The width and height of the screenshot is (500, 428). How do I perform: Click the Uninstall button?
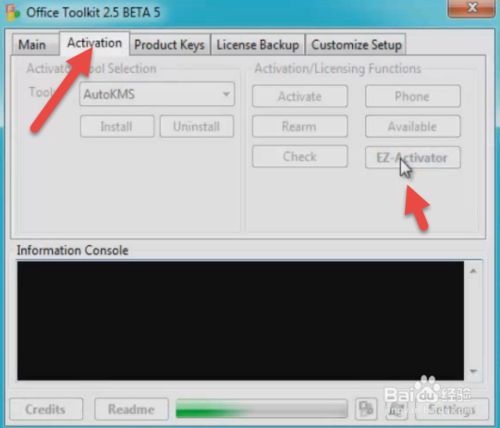[x=197, y=126]
